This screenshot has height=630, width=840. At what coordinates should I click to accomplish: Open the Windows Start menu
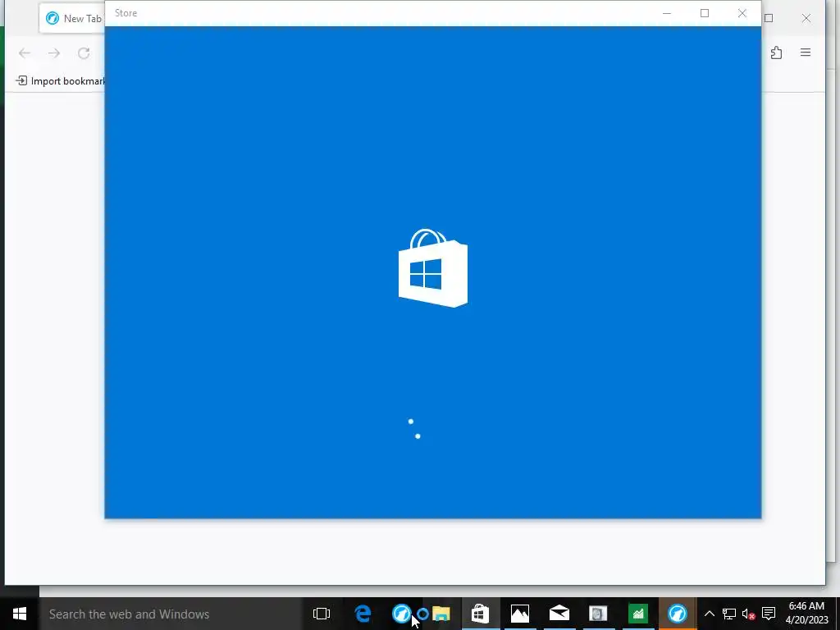tap(20, 614)
